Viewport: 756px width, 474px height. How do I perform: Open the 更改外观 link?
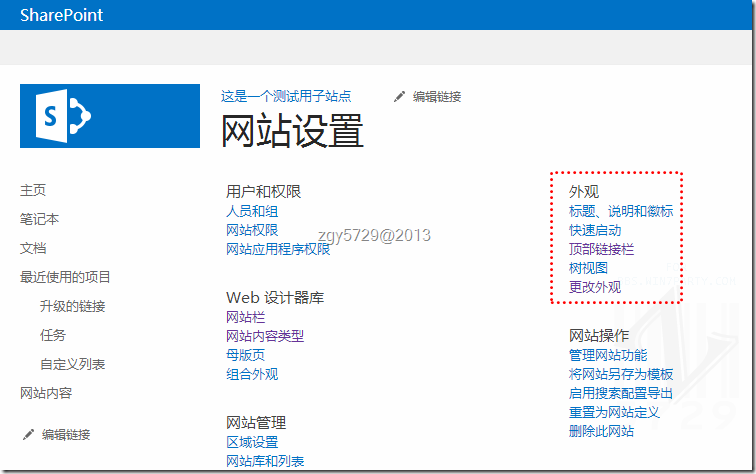[595, 287]
